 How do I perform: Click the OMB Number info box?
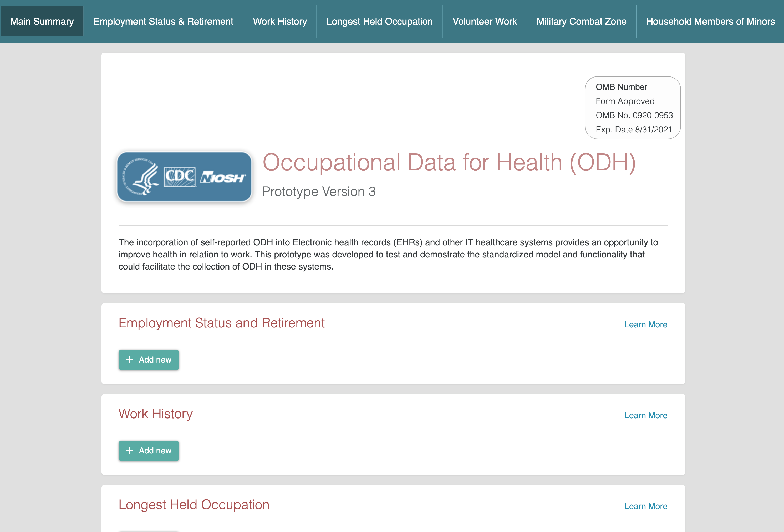point(633,108)
